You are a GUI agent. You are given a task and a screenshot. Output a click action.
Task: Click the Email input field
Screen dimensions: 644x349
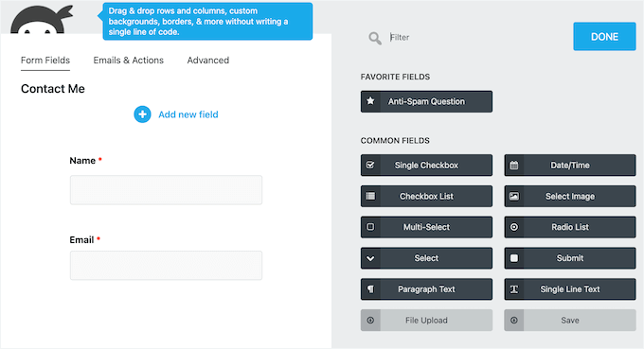166,266
